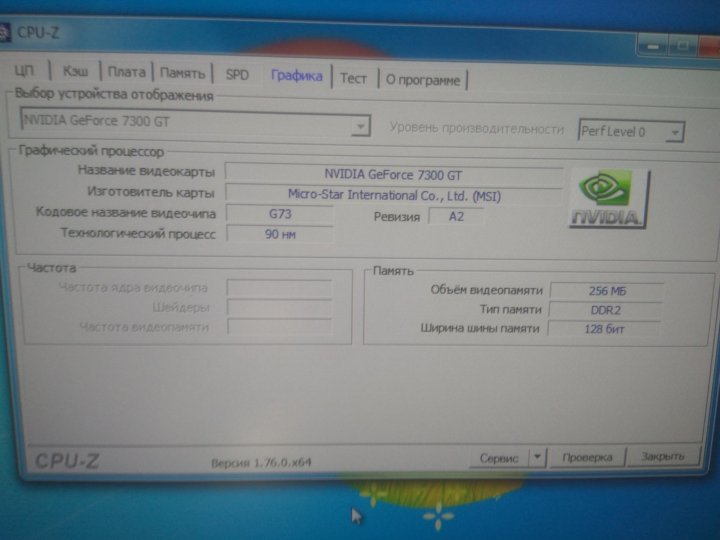
Task: Select the Графика tab
Action: point(296,76)
